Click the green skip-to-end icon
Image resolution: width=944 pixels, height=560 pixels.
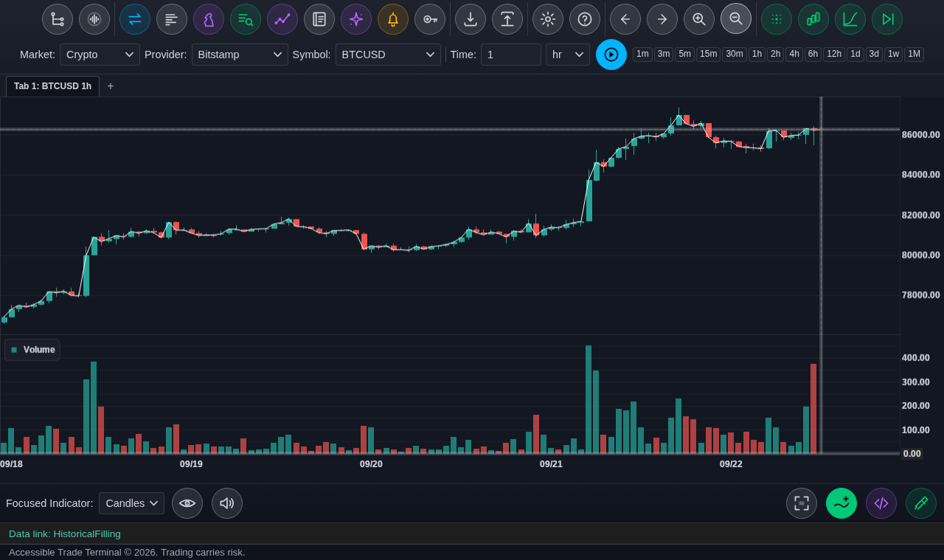(887, 19)
